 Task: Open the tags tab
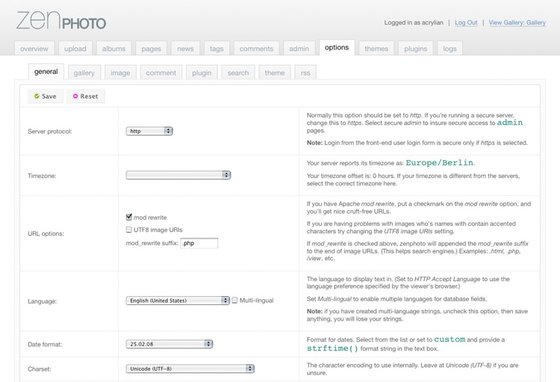click(x=216, y=49)
